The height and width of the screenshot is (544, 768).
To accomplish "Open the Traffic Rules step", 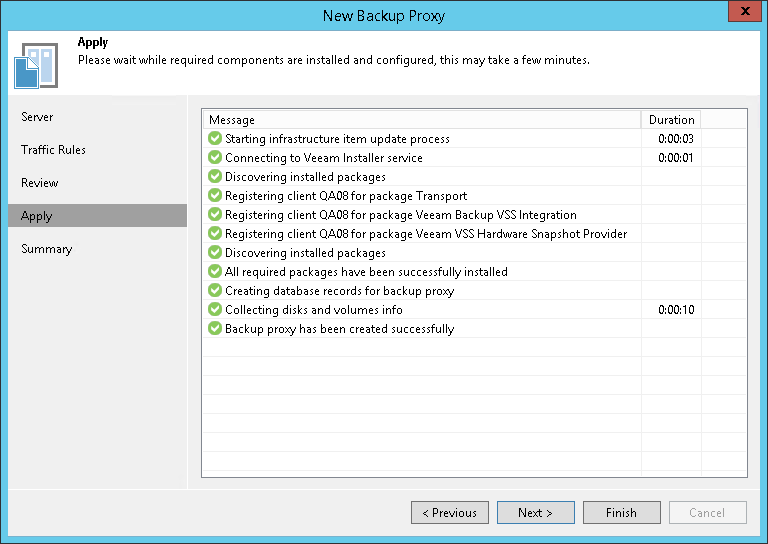I will [53, 150].
